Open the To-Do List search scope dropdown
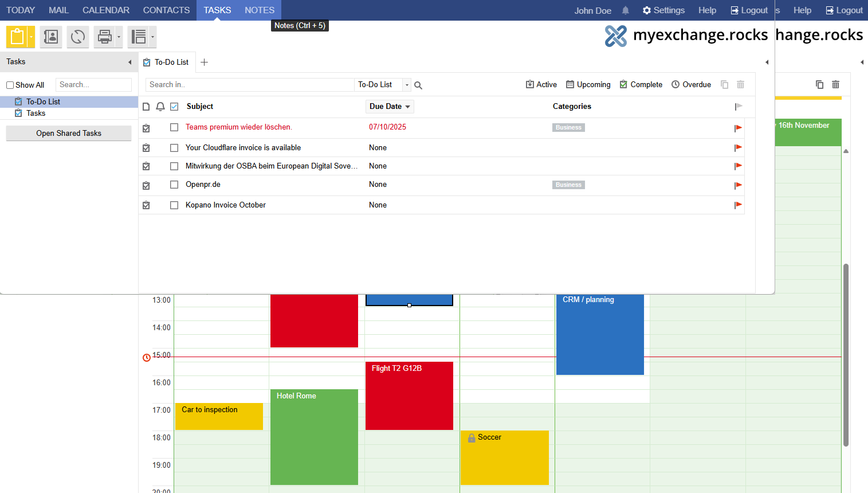 407,85
